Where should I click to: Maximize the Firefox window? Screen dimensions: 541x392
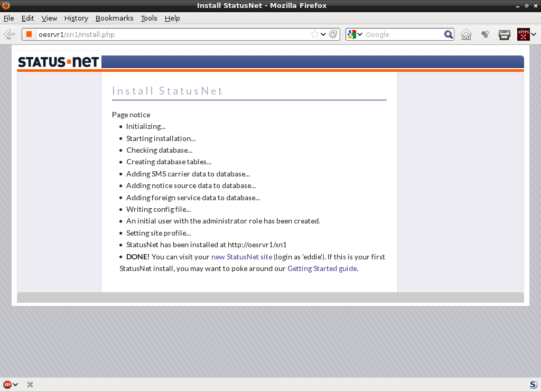tap(527, 6)
